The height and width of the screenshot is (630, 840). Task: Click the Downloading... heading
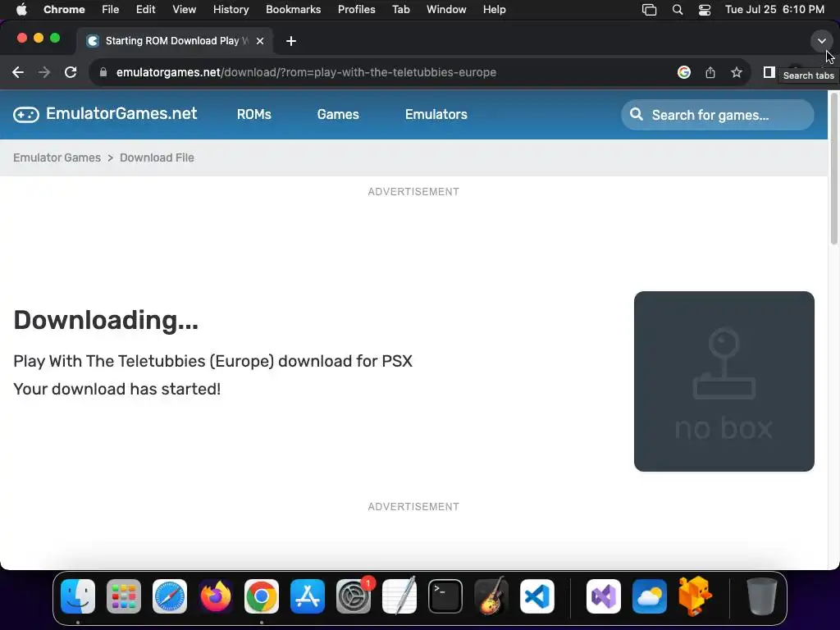(x=106, y=320)
